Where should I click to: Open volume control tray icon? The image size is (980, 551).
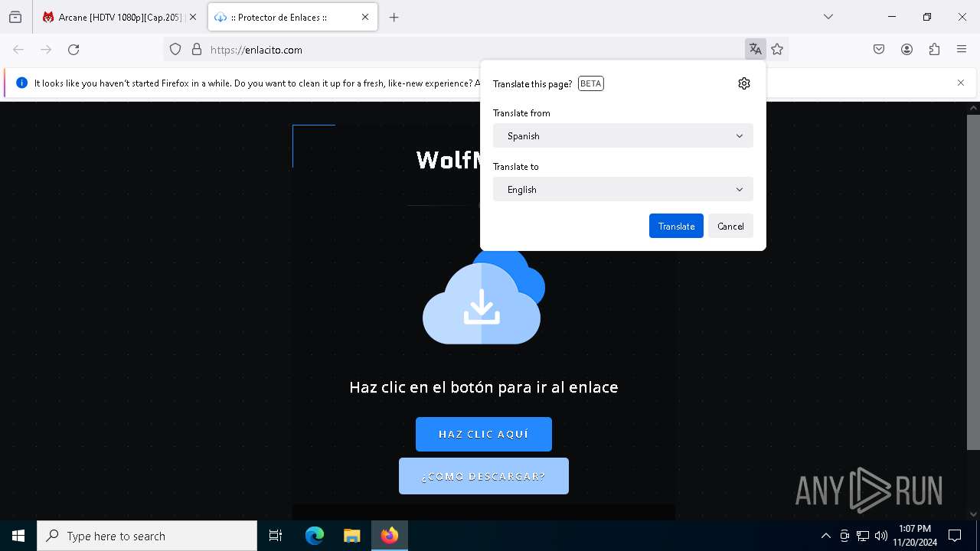click(881, 536)
